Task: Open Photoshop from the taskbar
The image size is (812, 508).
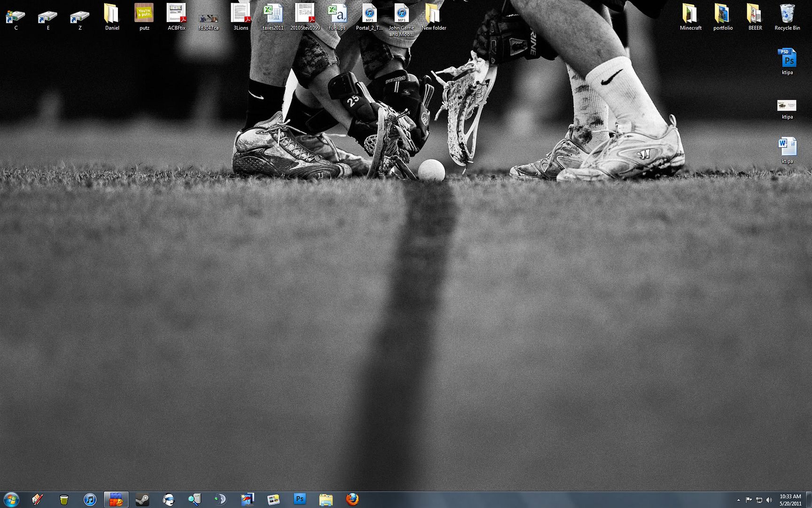Action: 299,499
